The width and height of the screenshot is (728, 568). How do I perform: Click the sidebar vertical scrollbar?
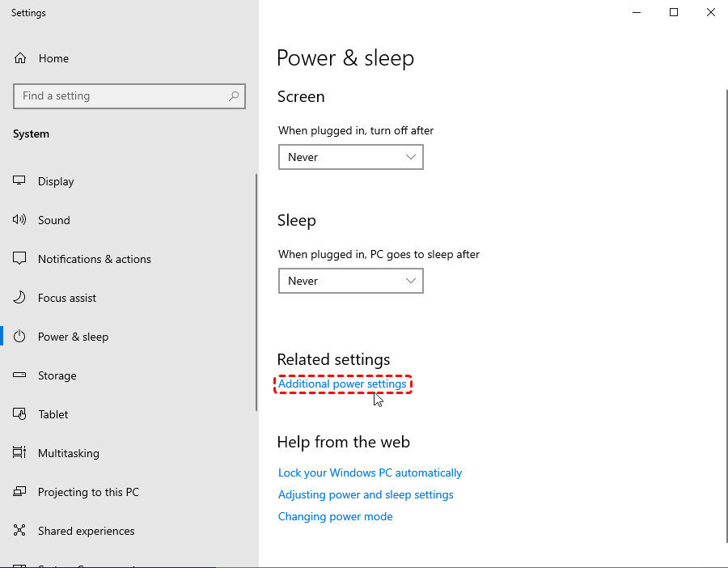coord(256,293)
